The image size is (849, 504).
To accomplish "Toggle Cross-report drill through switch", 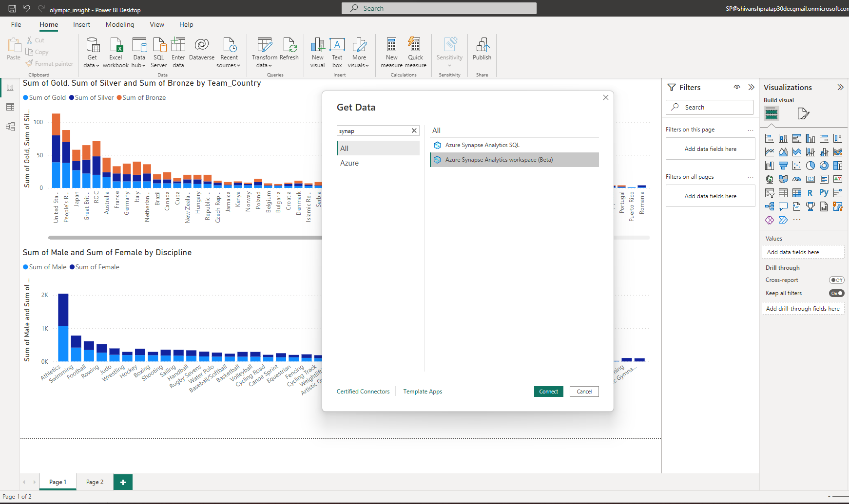I will point(836,280).
